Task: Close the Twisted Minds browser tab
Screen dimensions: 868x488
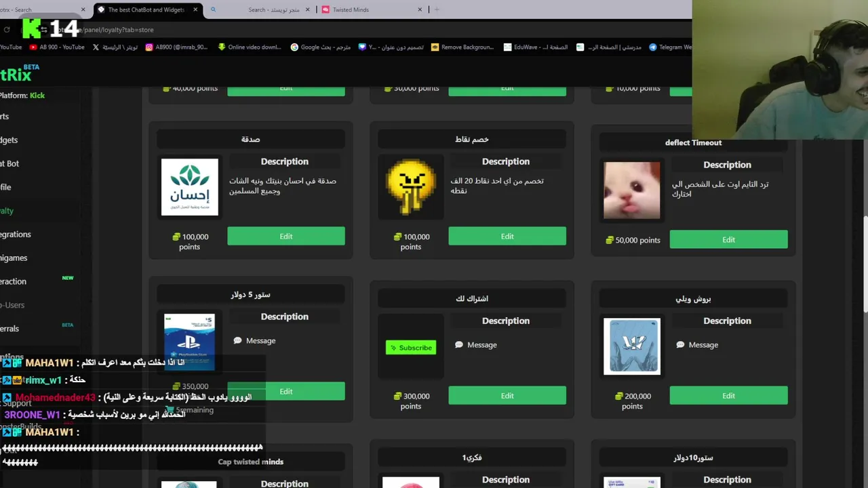Action: pos(420,9)
